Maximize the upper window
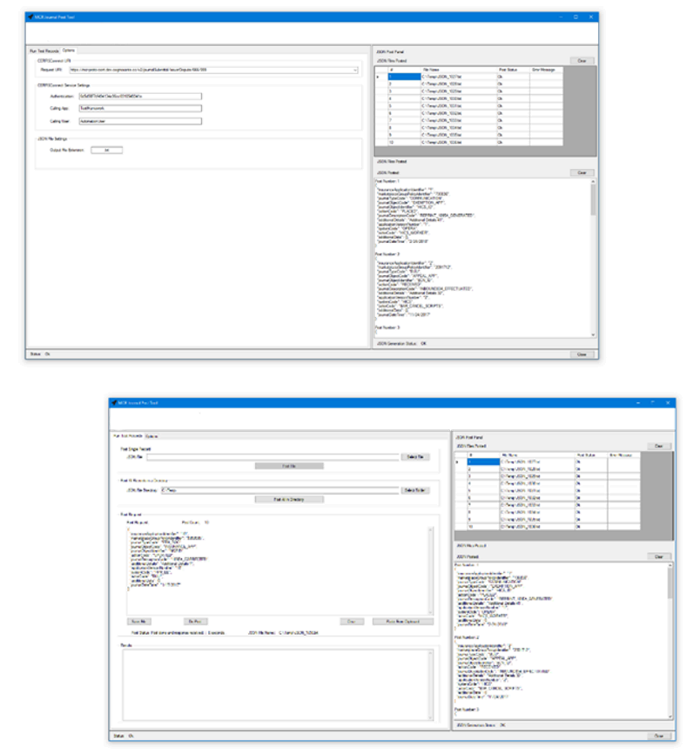Screen dimensions: 700x754 tap(575, 16)
